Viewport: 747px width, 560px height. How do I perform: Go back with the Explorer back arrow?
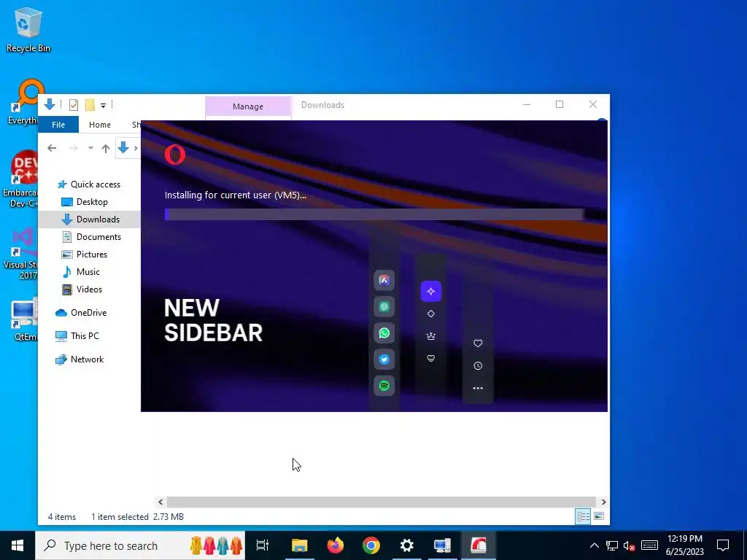coord(52,148)
